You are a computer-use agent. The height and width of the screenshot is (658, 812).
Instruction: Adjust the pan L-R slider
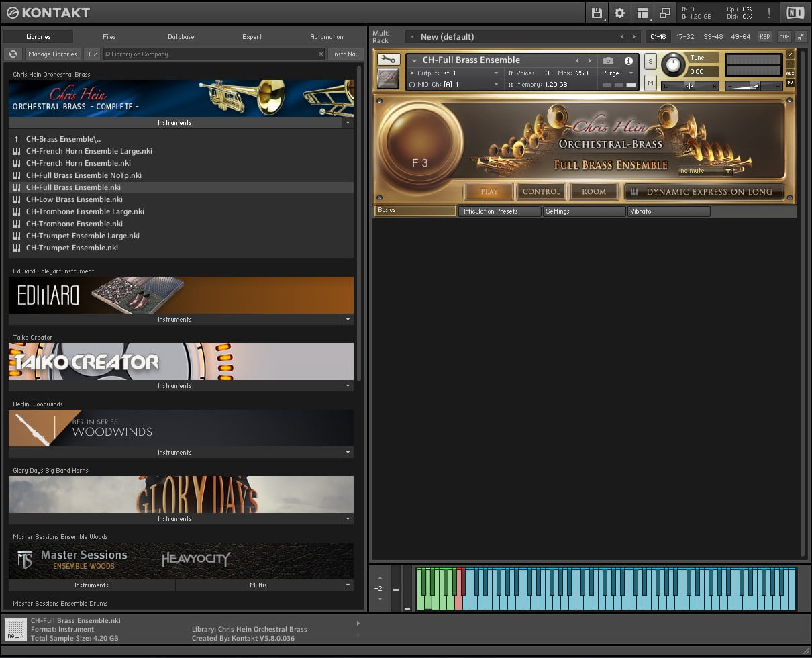point(690,86)
